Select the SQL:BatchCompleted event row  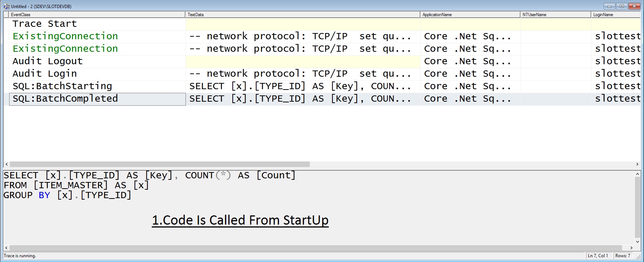(73, 98)
